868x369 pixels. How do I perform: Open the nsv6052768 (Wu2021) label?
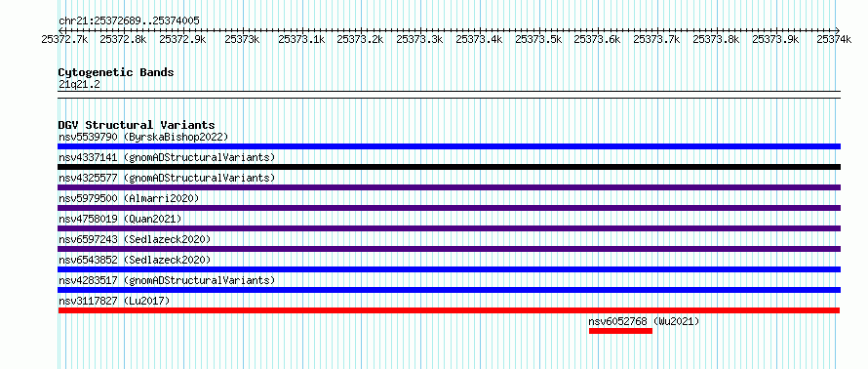[x=644, y=321]
